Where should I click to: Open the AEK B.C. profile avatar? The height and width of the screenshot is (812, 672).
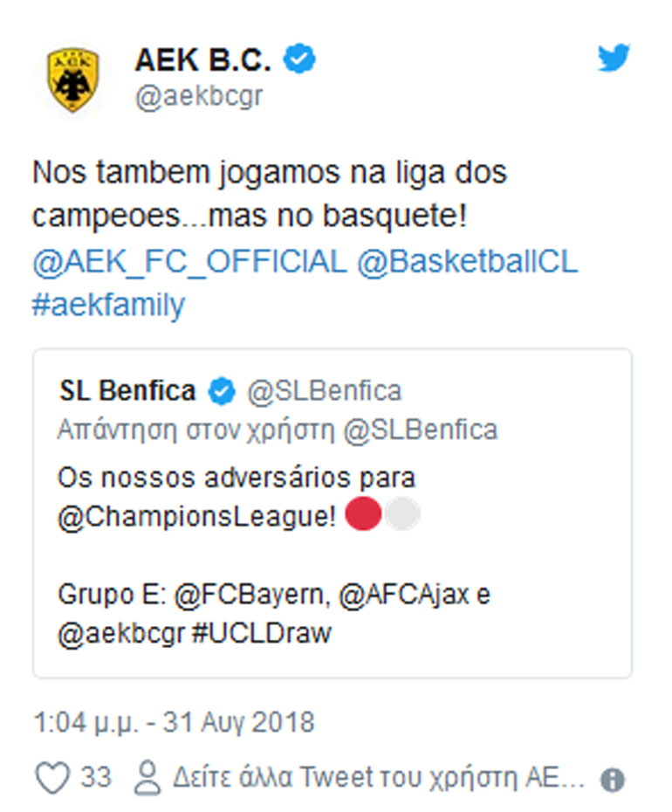pyautogui.click(x=72, y=80)
